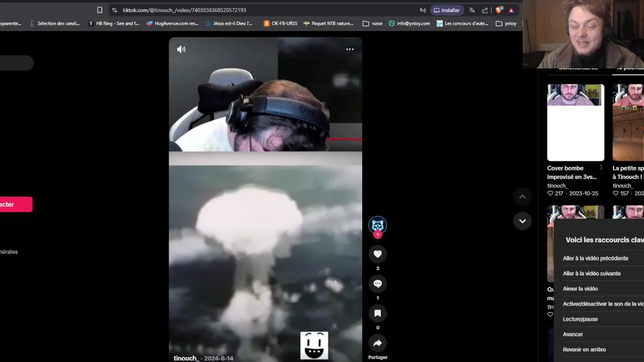Screen dimensions: 644x362
Task: Click 'Activer/désactiver le son' shortcut row
Action: pyautogui.click(x=603, y=304)
